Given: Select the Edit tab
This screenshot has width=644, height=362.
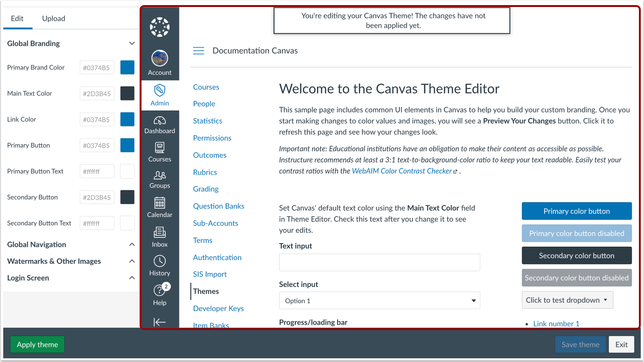Looking at the screenshot, I should (x=18, y=19).
